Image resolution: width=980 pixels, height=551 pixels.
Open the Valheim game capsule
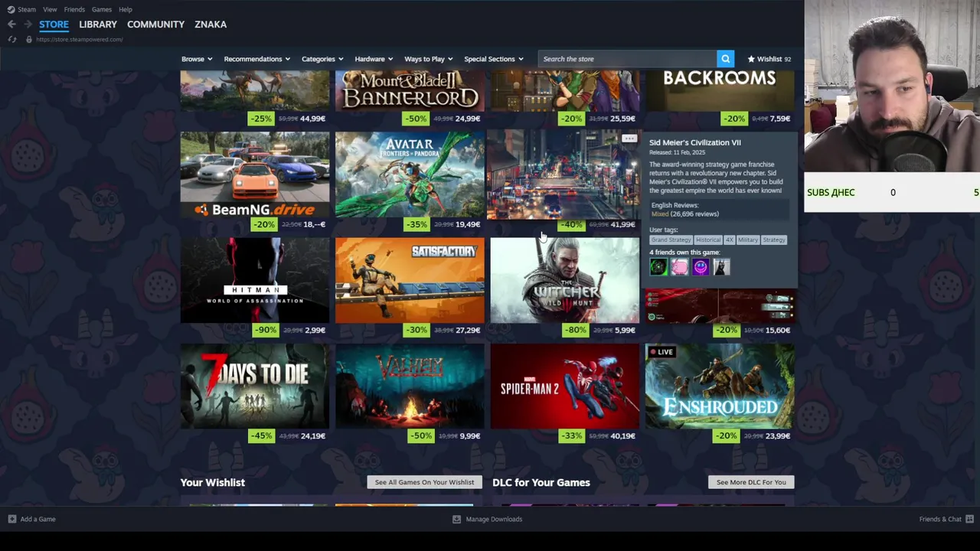click(410, 386)
